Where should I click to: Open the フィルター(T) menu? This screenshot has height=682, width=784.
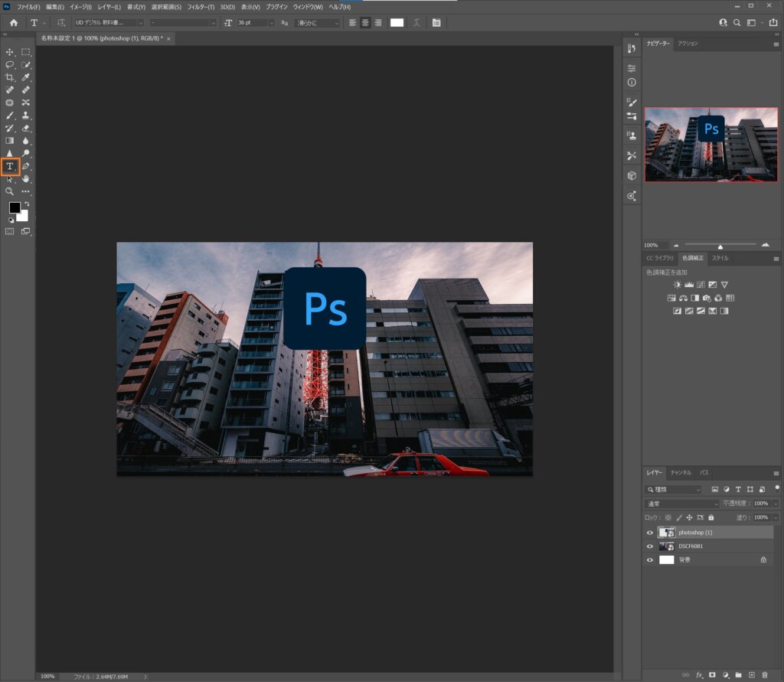click(x=201, y=7)
